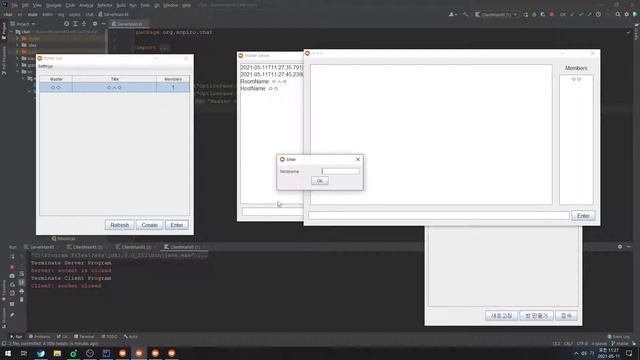
Task: Click the 접속 button in the back window
Action: pos(567,316)
